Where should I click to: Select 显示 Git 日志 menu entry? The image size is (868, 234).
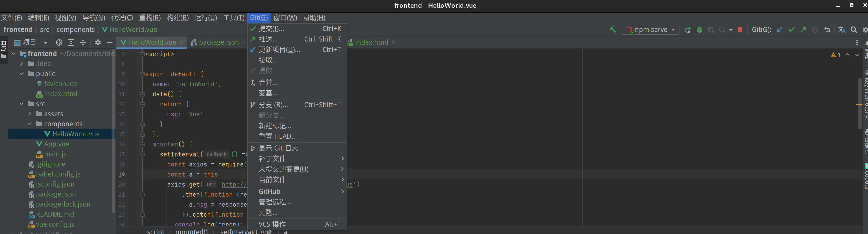[x=297, y=148]
